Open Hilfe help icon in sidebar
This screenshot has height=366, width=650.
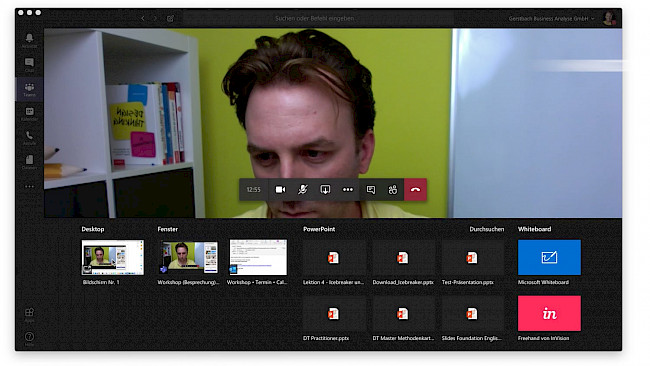29,339
